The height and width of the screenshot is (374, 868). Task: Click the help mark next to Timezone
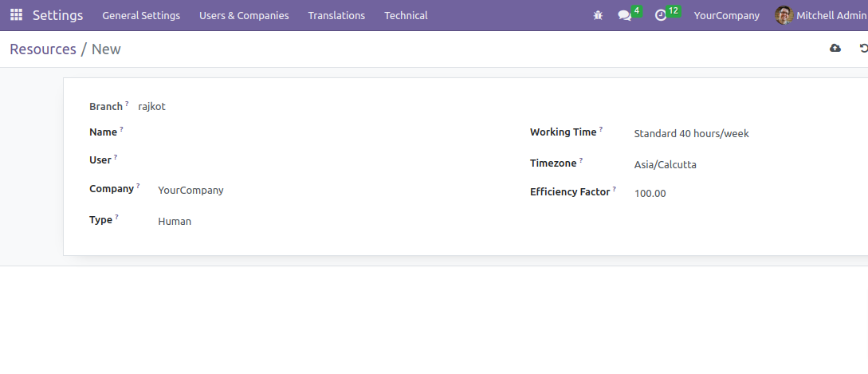pyautogui.click(x=581, y=160)
